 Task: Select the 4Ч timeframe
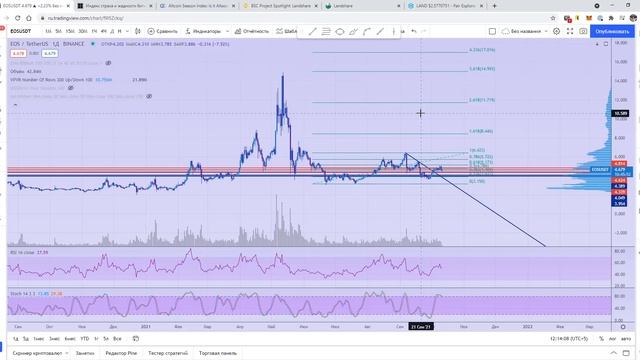pos(103,31)
